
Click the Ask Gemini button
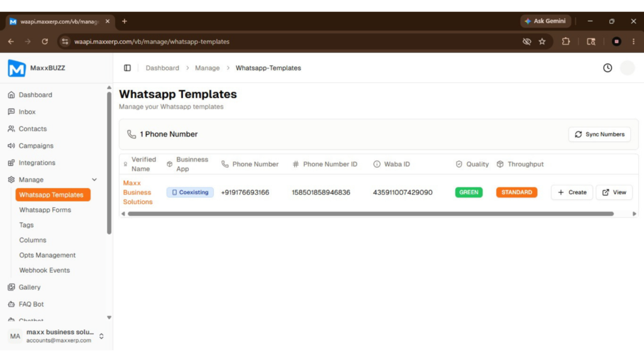(x=545, y=21)
